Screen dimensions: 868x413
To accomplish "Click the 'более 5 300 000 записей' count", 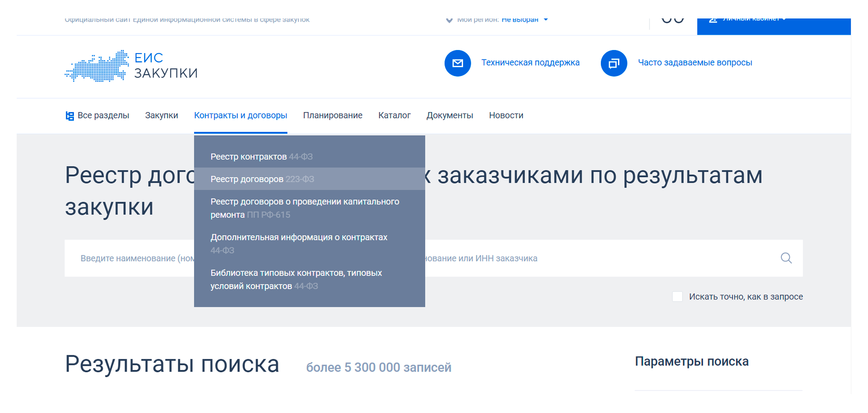I will click(379, 368).
